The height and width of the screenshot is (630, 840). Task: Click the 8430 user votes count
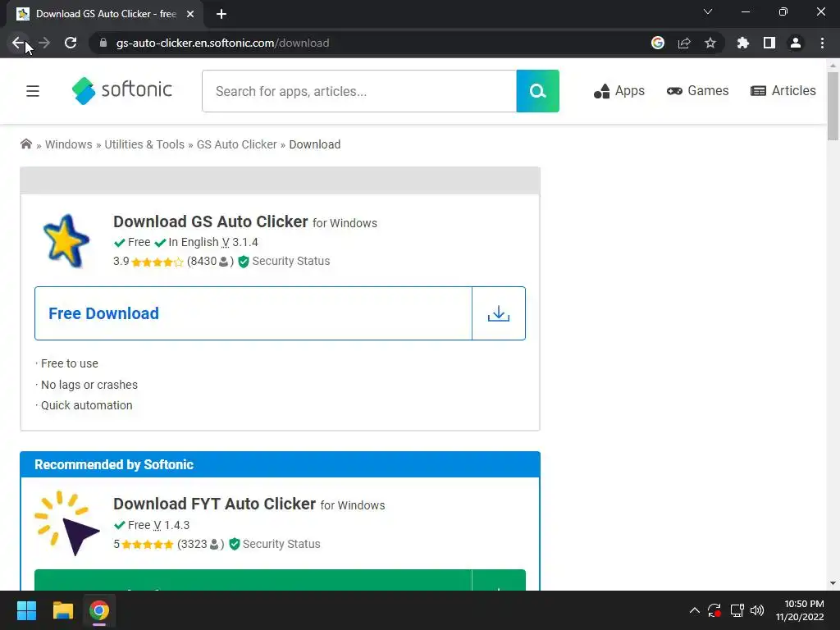click(x=210, y=262)
